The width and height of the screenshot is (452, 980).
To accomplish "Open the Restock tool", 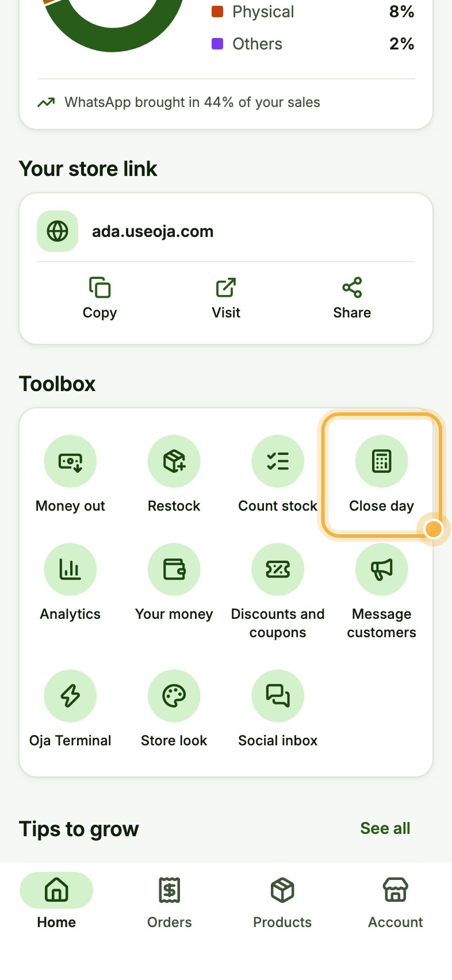I will pyautogui.click(x=174, y=474).
